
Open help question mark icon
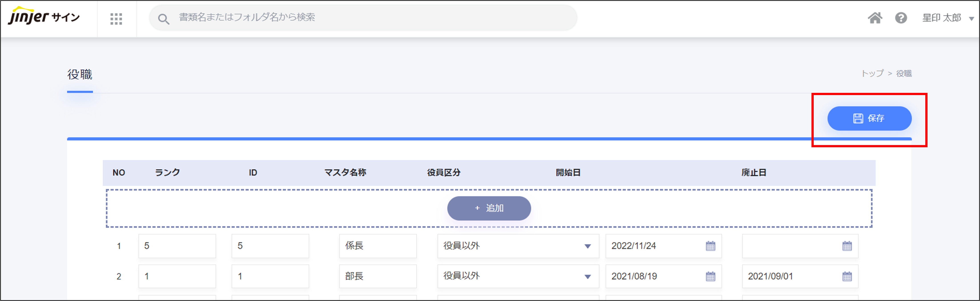tap(900, 18)
